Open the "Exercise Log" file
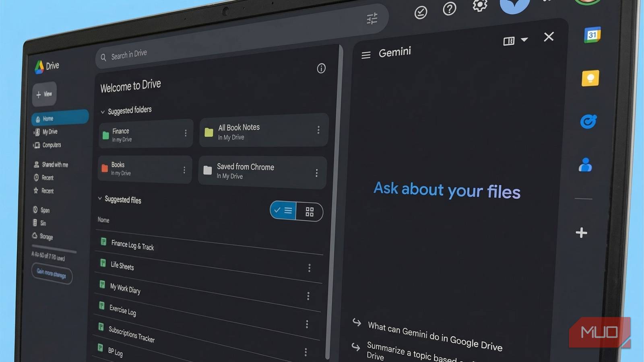The height and width of the screenshot is (362, 644). [123, 310]
